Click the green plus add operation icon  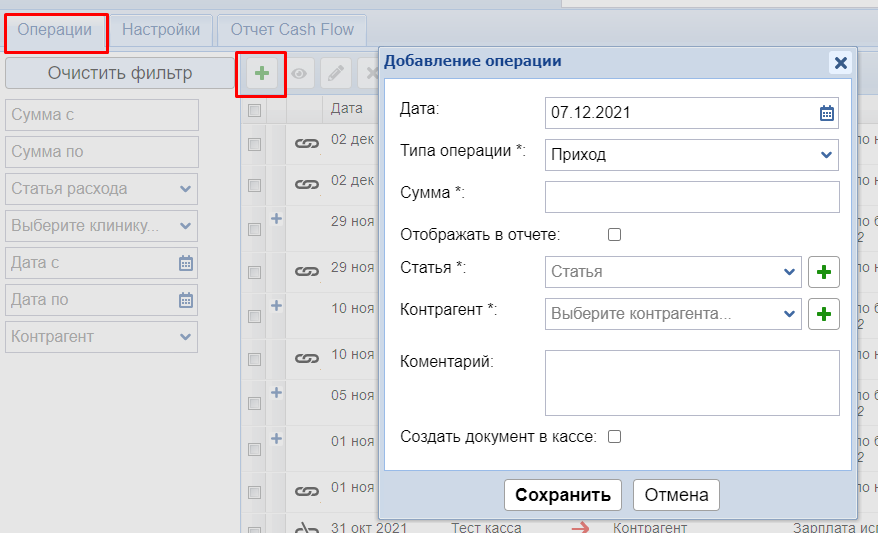point(261,73)
